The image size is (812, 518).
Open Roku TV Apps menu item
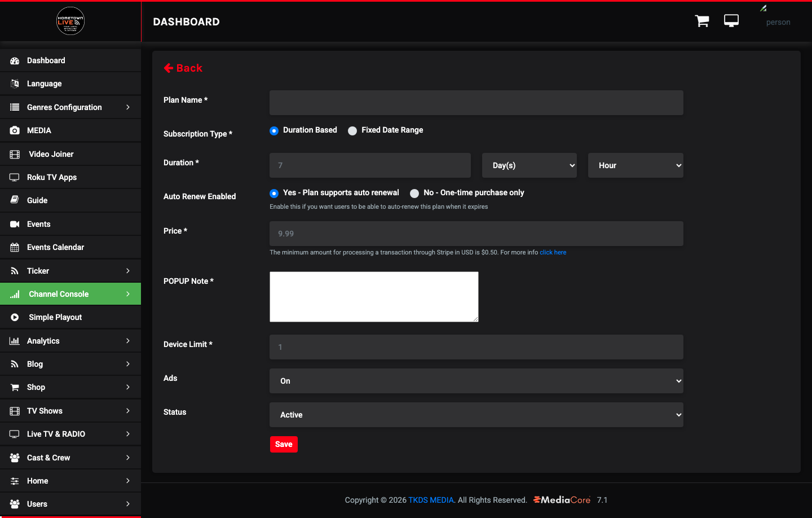coord(70,177)
